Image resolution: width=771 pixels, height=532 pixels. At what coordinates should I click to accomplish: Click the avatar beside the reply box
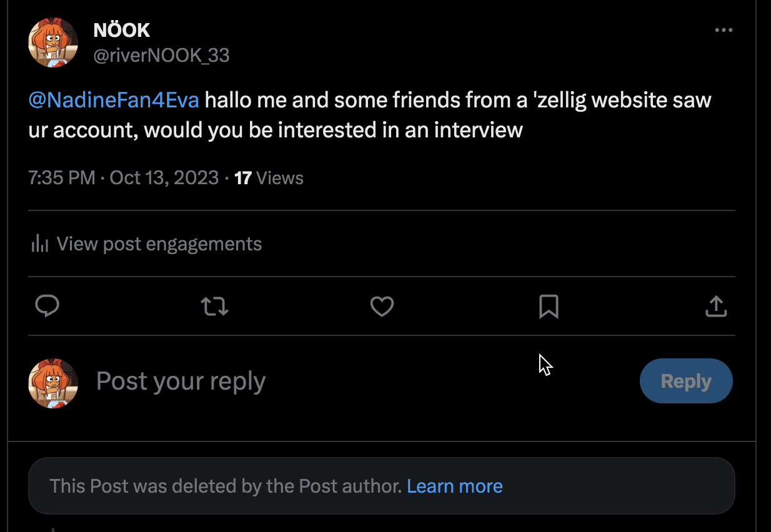click(53, 383)
